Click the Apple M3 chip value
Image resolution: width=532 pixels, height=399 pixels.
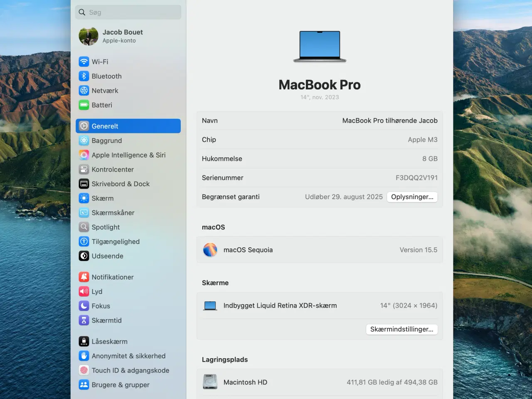(x=423, y=140)
